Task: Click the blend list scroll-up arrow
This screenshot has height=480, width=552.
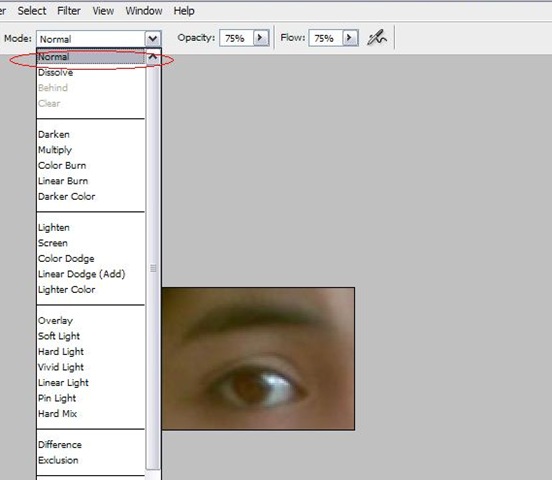Action: click(x=153, y=57)
